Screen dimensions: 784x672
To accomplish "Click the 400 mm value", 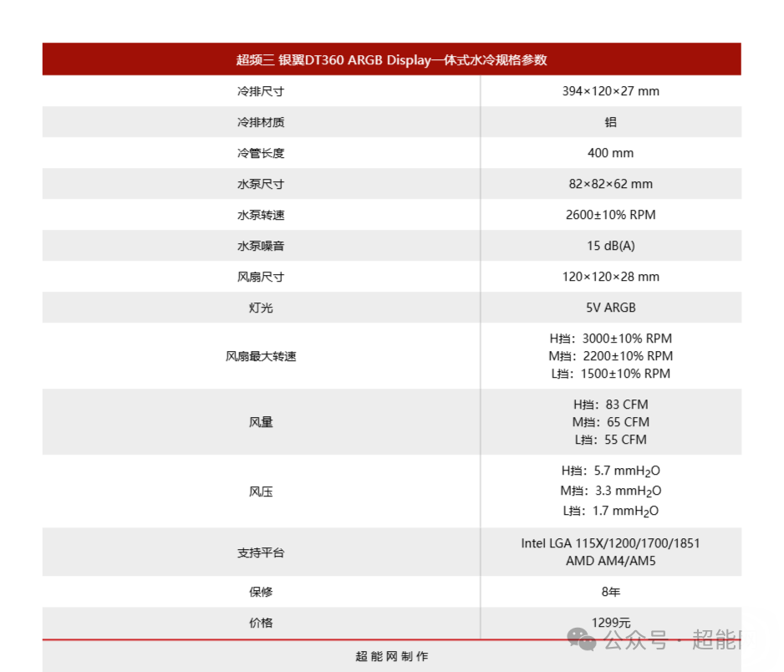I will (610, 153).
